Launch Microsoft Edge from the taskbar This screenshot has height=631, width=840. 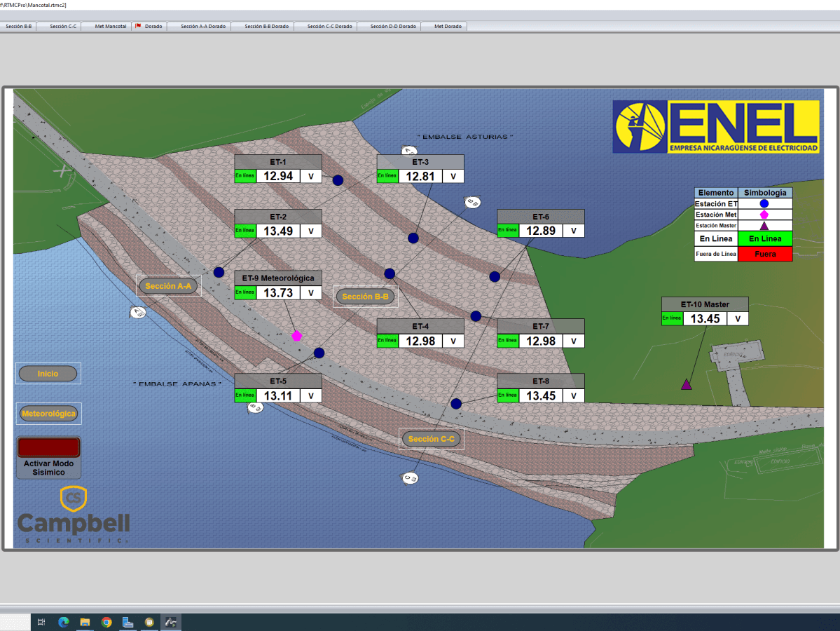pos(63,622)
